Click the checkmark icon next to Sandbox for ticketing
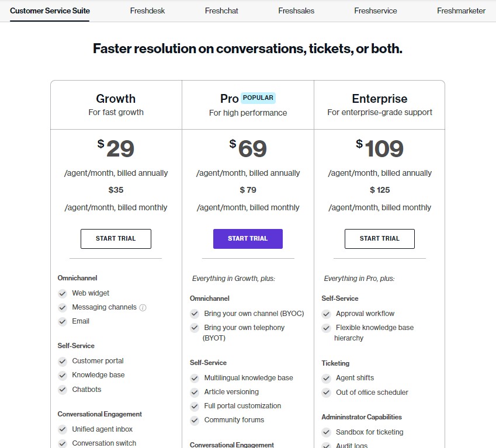496x448 pixels. [x=326, y=432]
